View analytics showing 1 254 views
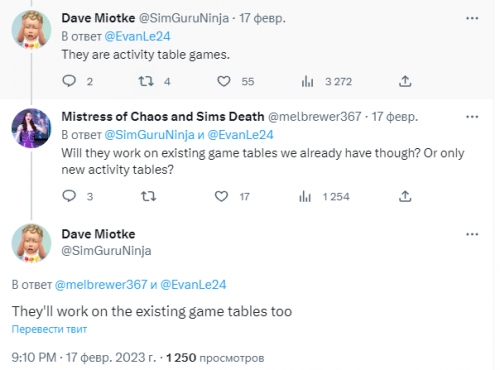 tap(305, 196)
